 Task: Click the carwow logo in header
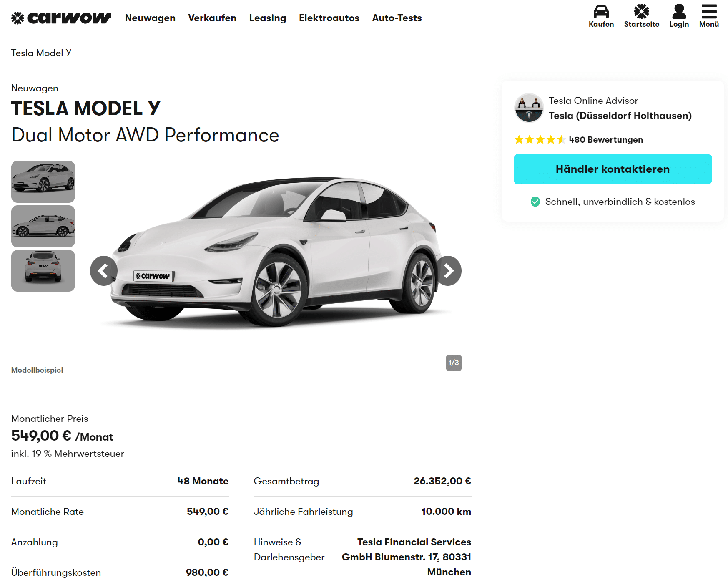tap(61, 18)
